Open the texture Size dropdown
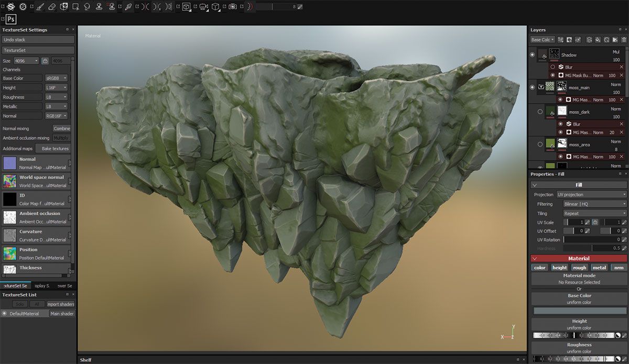Screen dimensions: 629x364 coord(26,61)
